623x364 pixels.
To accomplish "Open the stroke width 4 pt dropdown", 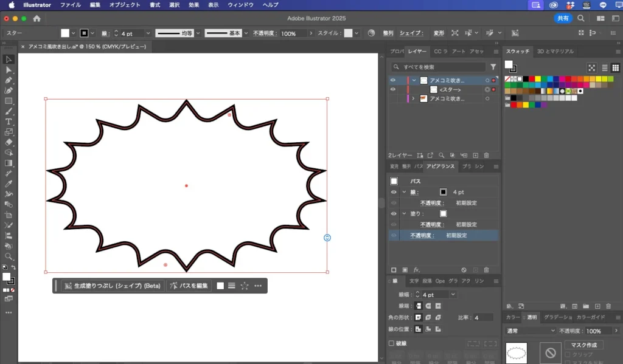I will 453,295.
